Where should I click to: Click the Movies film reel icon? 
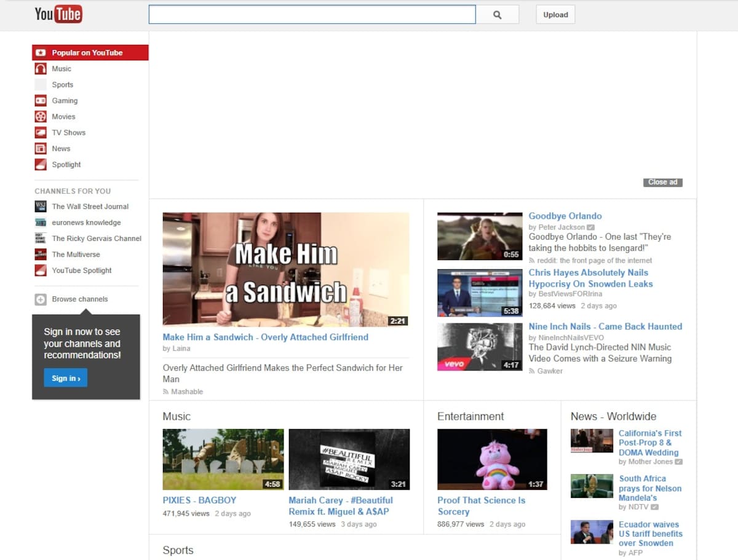[x=41, y=117]
